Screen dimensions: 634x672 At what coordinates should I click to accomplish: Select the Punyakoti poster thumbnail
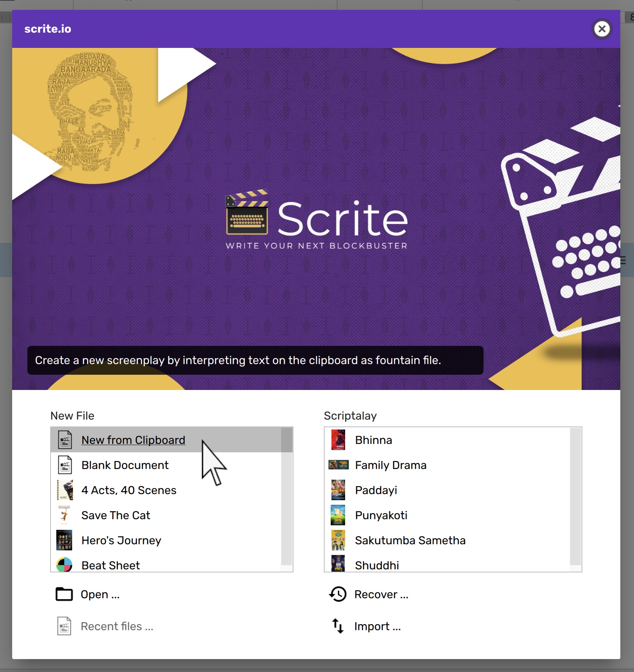tap(338, 515)
